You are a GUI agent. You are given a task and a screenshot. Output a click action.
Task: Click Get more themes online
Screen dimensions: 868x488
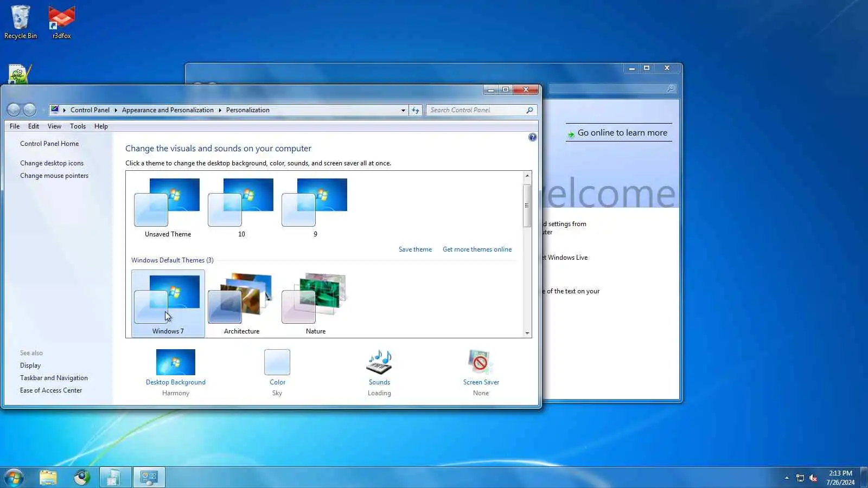click(x=477, y=249)
